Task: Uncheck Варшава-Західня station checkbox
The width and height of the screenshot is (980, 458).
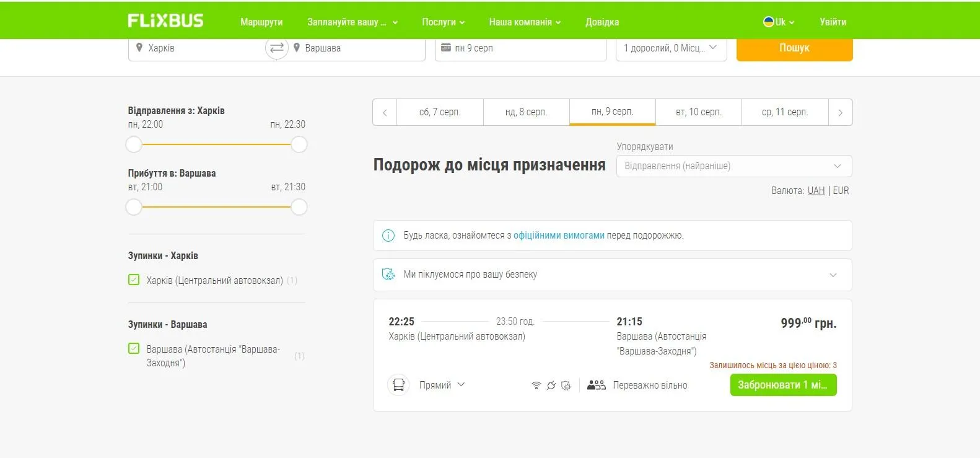Action: coord(134,348)
